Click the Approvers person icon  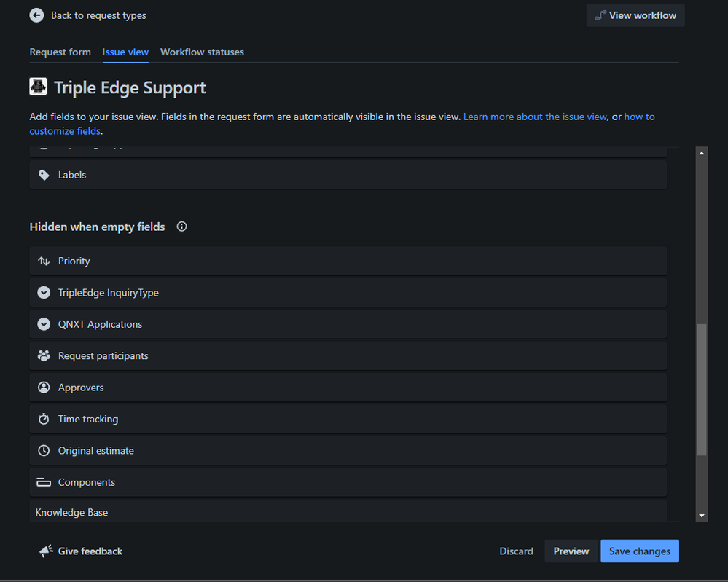pos(44,388)
